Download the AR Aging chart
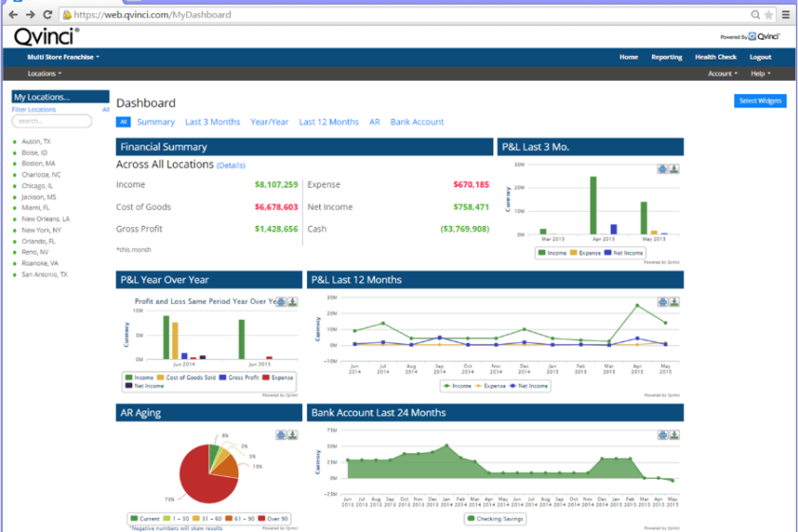Viewport: 798px width, 532px height. (293, 435)
